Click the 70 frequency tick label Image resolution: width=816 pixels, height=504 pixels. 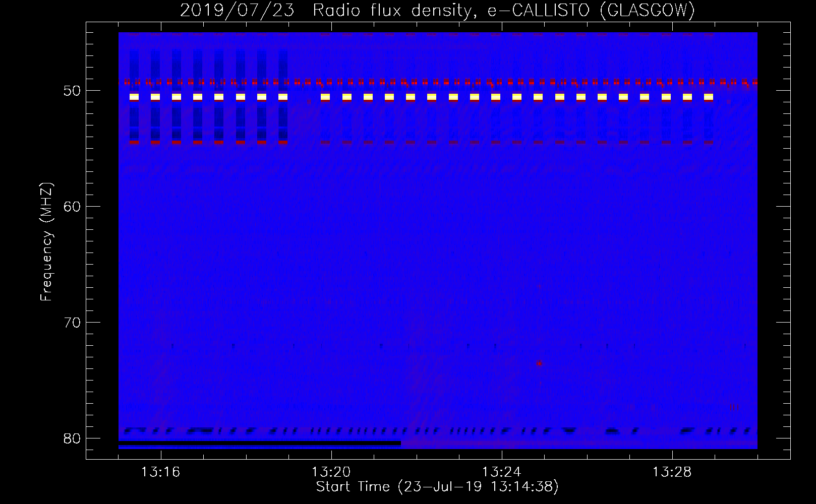click(x=72, y=323)
